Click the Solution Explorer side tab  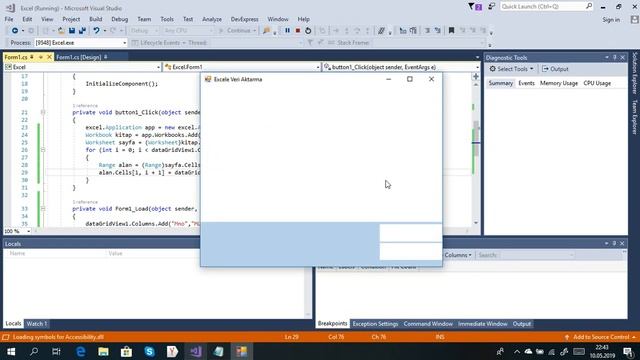(x=634, y=74)
